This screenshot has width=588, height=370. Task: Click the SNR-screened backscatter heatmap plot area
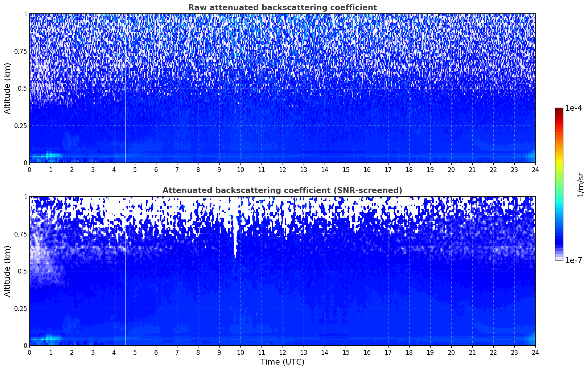pos(282,271)
